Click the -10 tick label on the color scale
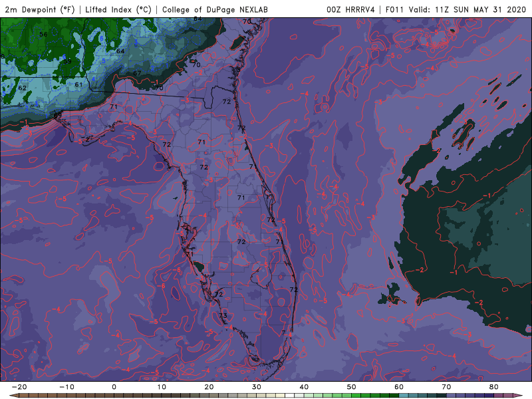This screenshot has width=532, height=399. (66, 387)
